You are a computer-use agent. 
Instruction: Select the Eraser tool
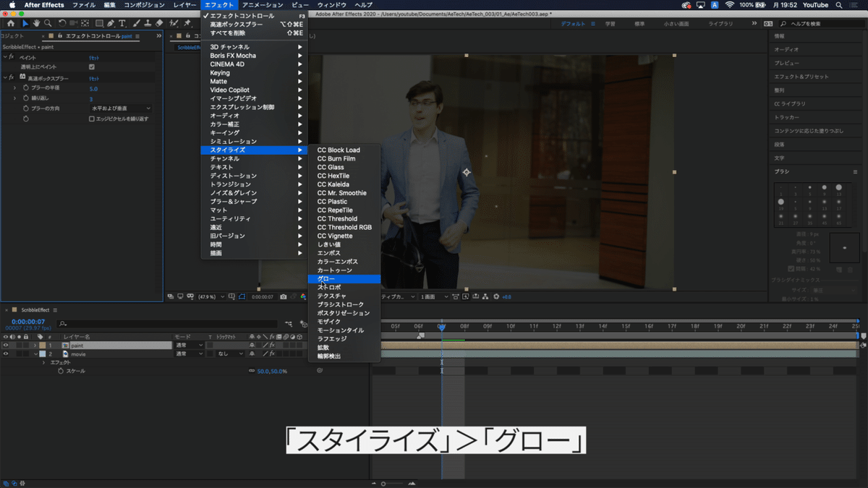point(159,23)
